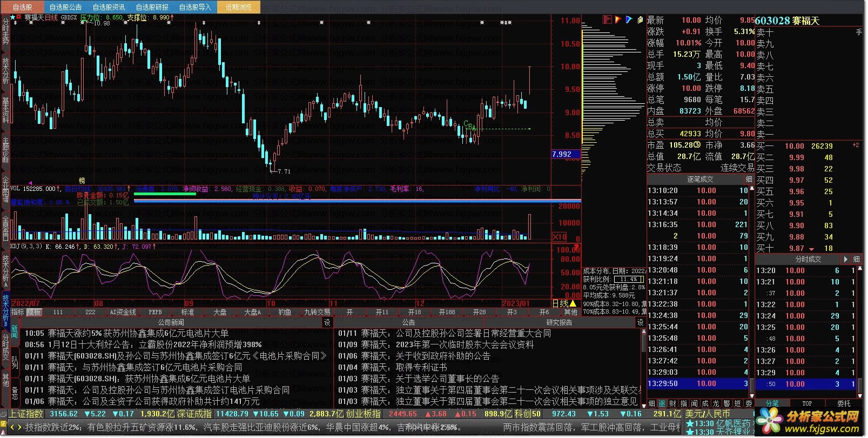Screen dimensions: 868x438
Task: Select 其他 indicator tab
Action: [x=570, y=312]
